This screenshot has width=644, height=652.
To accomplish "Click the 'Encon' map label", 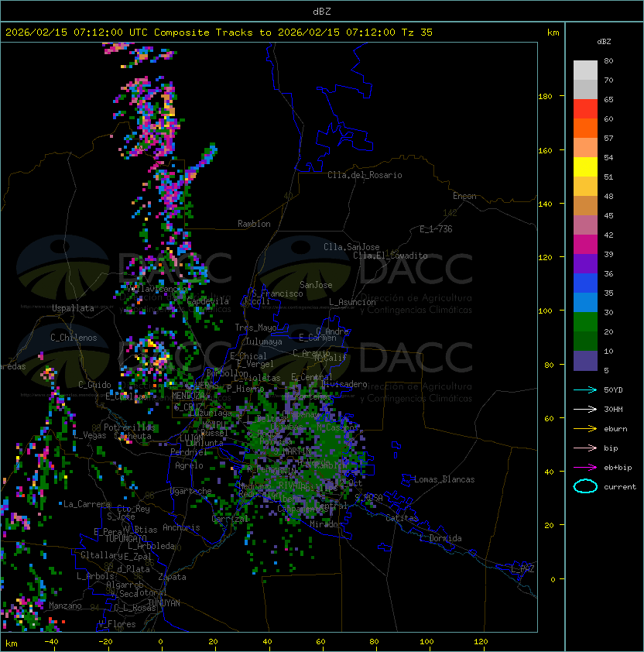I will pyautogui.click(x=464, y=196).
